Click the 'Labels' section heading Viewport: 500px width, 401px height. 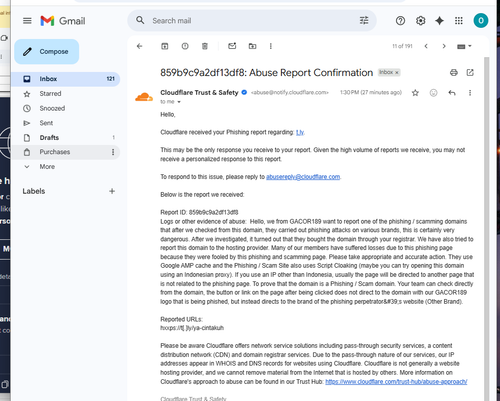click(x=34, y=191)
